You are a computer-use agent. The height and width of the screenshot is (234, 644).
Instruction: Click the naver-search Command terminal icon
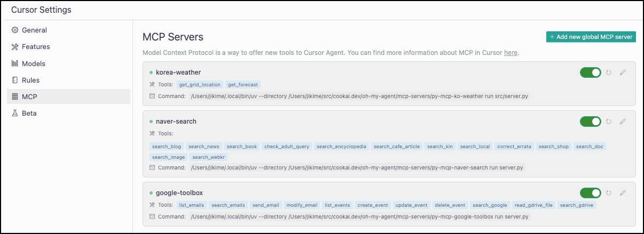(x=152, y=167)
